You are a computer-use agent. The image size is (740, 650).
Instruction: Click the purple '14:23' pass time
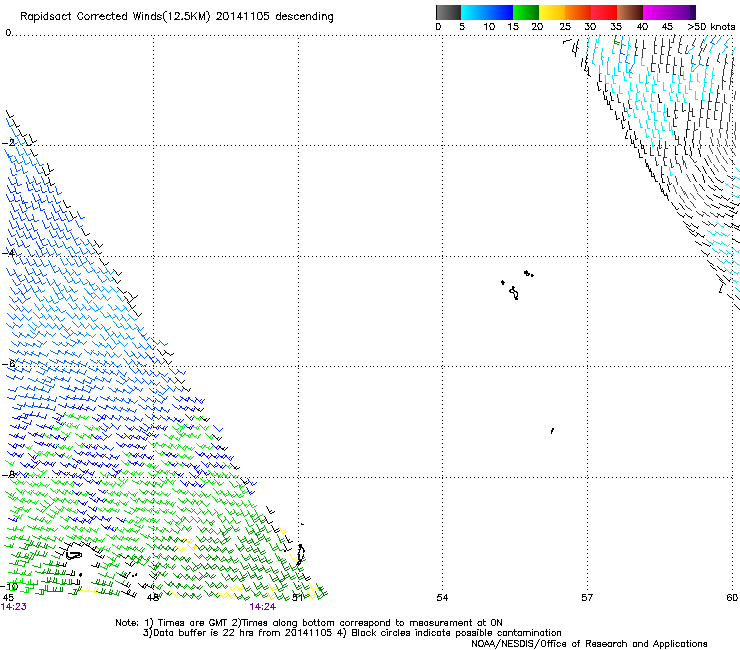[x=14, y=607]
